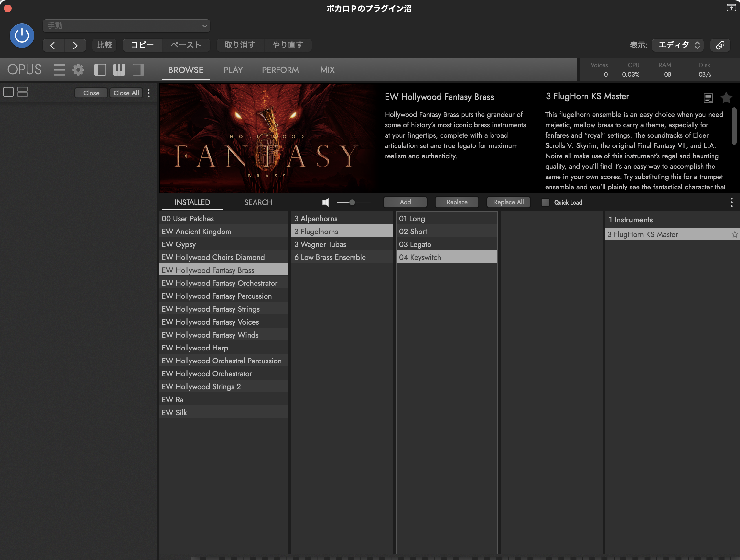Open rack options three-dot menu
740x560 pixels.
point(148,93)
